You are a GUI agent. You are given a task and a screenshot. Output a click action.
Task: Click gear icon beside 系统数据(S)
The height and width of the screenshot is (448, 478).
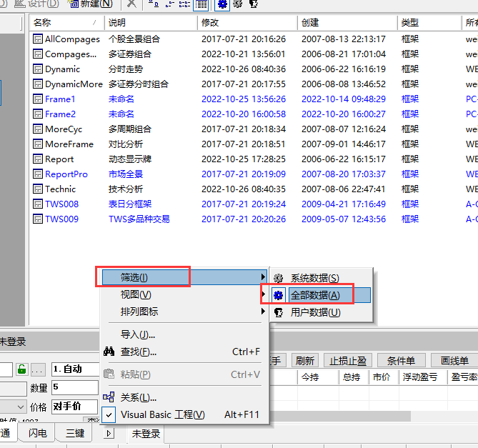coord(278,278)
